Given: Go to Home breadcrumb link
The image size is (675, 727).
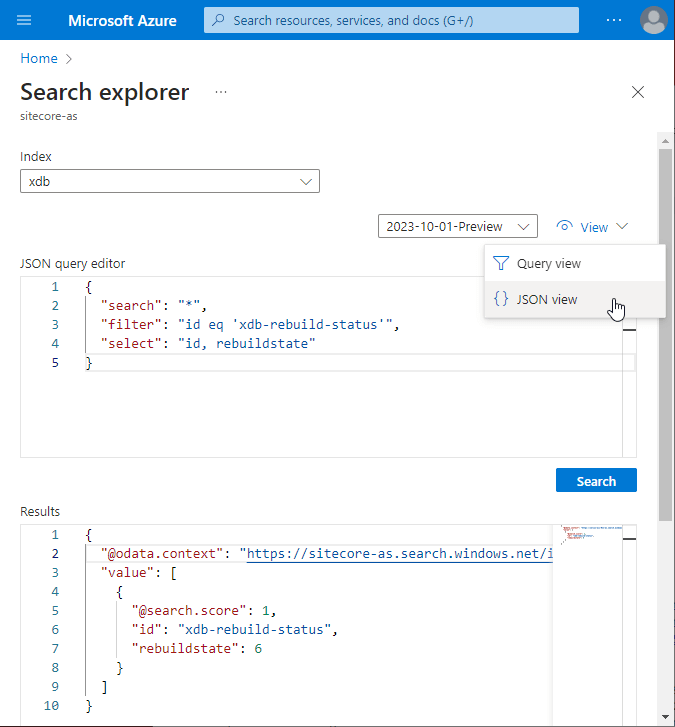Looking at the screenshot, I should click(x=39, y=58).
